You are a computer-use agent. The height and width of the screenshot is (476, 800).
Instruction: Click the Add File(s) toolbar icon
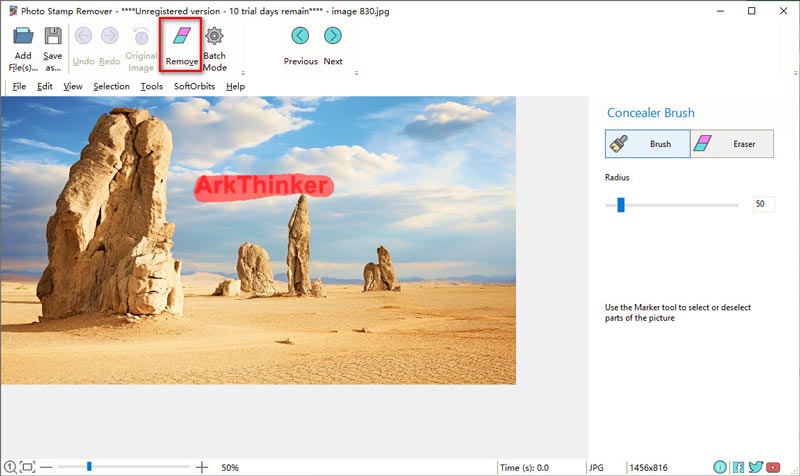[23, 36]
